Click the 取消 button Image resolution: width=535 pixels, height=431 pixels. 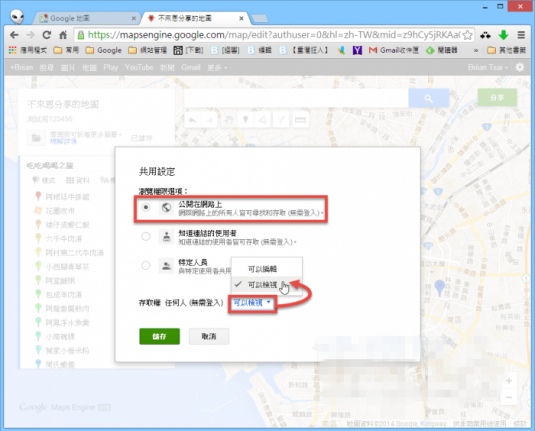click(x=209, y=336)
